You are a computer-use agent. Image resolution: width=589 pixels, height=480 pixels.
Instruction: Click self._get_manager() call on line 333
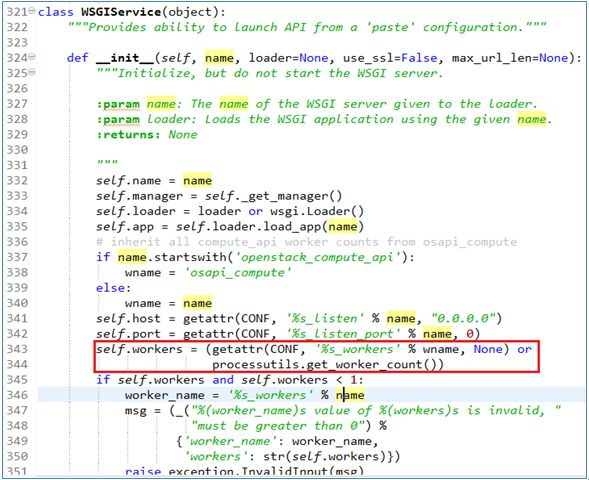click(273, 196)
